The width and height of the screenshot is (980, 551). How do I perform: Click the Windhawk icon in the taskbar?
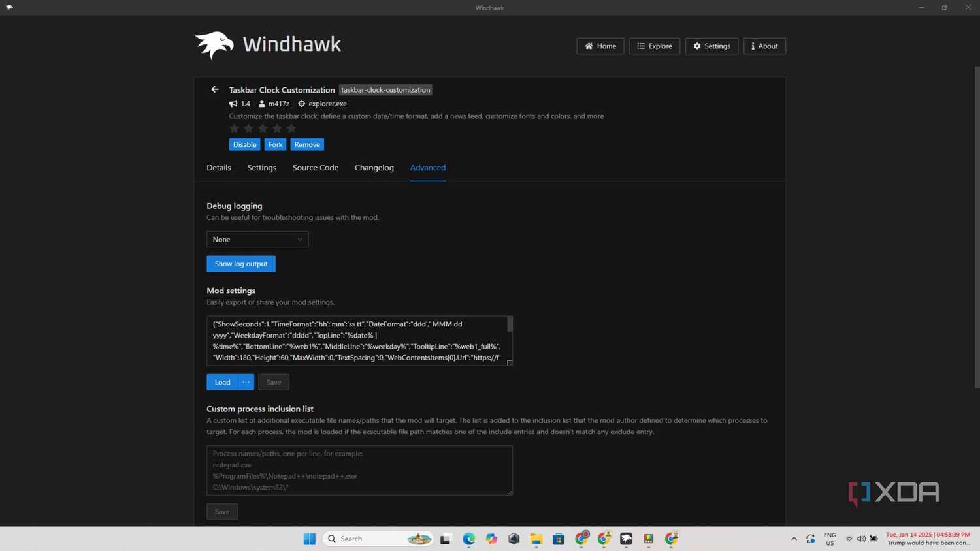(x=626, y=539)
